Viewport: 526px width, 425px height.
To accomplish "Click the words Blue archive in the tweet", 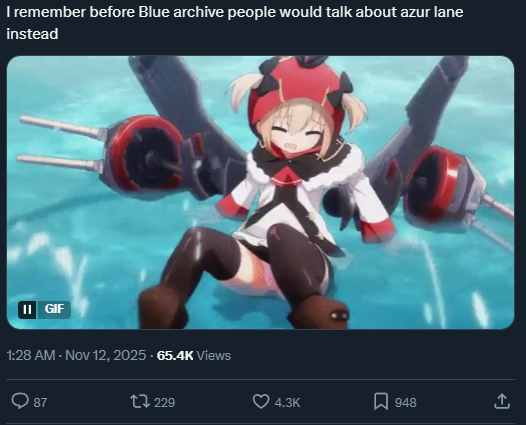I will pyautogui.click(x=181, y=12).
